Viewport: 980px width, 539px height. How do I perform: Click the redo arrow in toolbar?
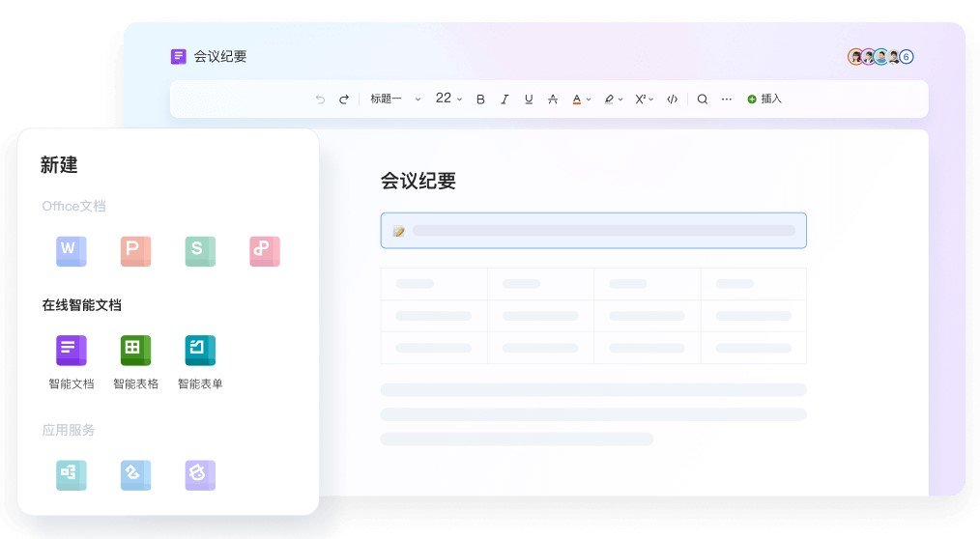[343, 99]
